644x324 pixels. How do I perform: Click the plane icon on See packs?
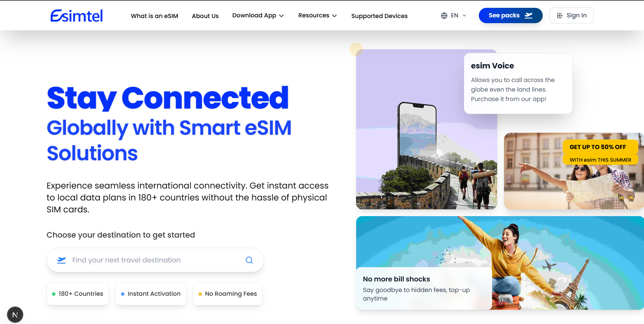pyautogui.click(x=528, y=16)
